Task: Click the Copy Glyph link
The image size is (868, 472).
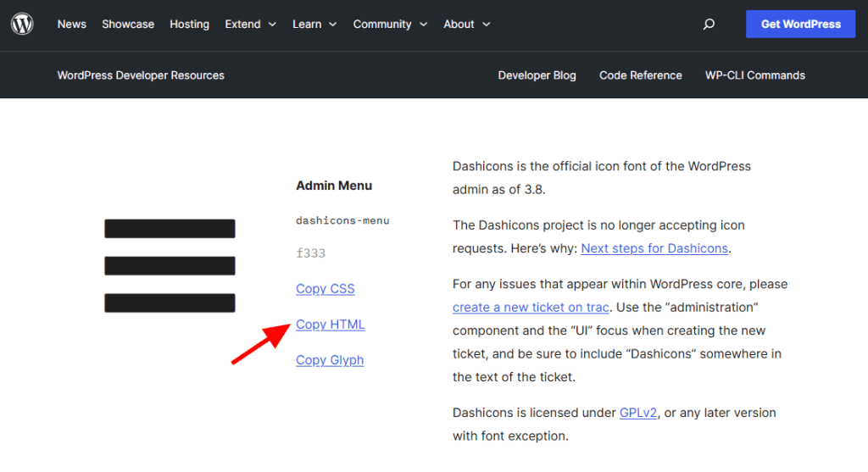Action: click(330, 360)
